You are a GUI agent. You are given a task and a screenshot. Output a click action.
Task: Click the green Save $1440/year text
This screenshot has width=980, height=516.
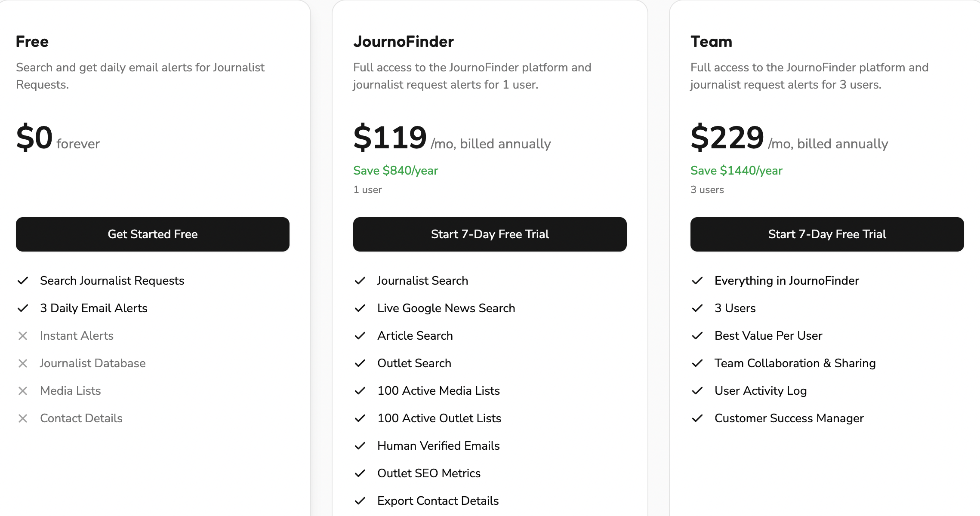tap(736, 171)
